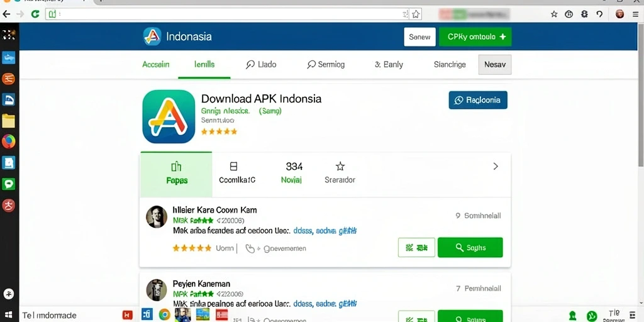Click the blue Raqloonia button
The width and height of the screenshot is (644, 322).
coord(478,100)
